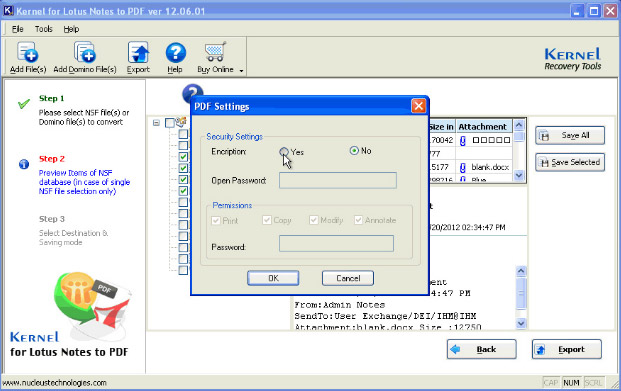Click the www.nucleustechnologies.com status bar text

(x=55, y=383)
